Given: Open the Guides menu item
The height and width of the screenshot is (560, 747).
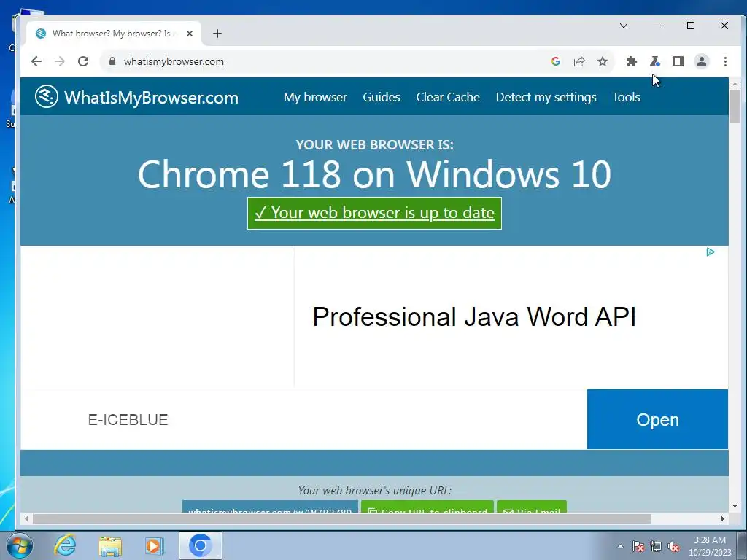Looking at the screenshot, I should (381, 97).
